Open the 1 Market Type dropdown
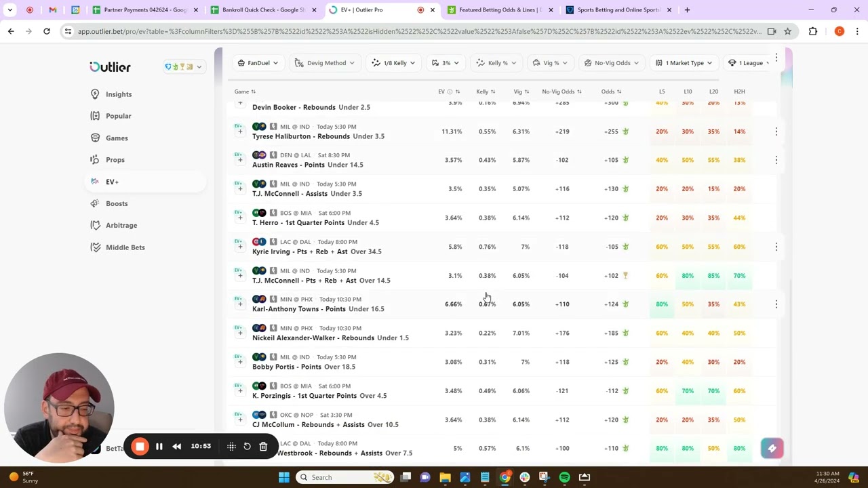The width and height of the screenshot is (868, 488). [x=684, y=63]
